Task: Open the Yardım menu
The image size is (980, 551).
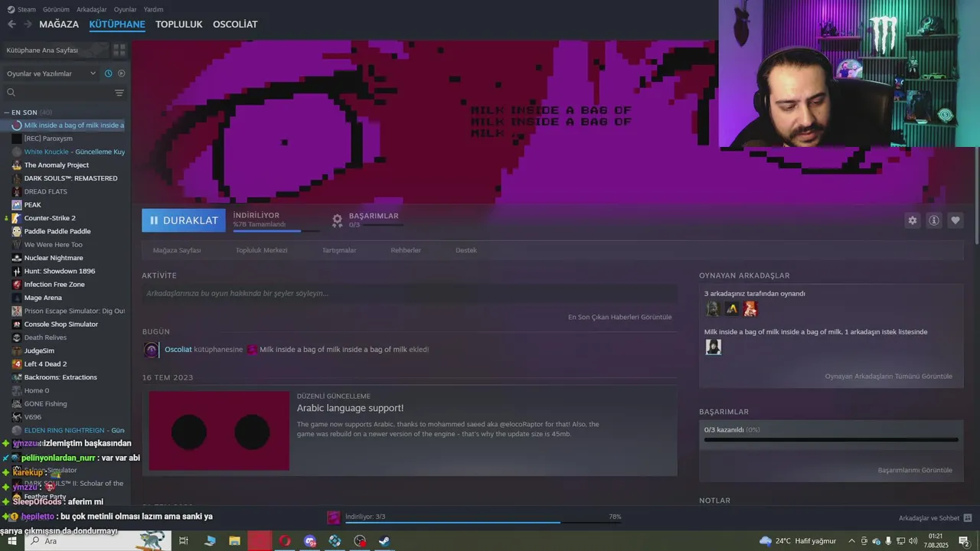Action: pyautogui.click(x=153, y=9)
